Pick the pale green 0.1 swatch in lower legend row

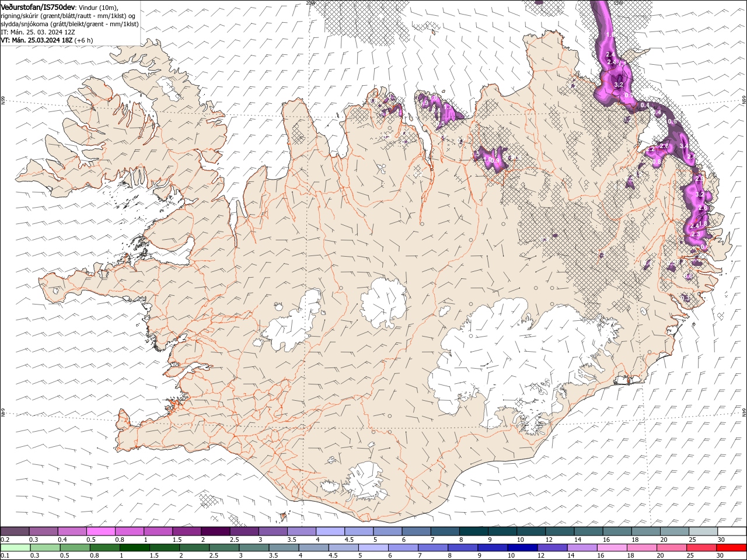15,548
